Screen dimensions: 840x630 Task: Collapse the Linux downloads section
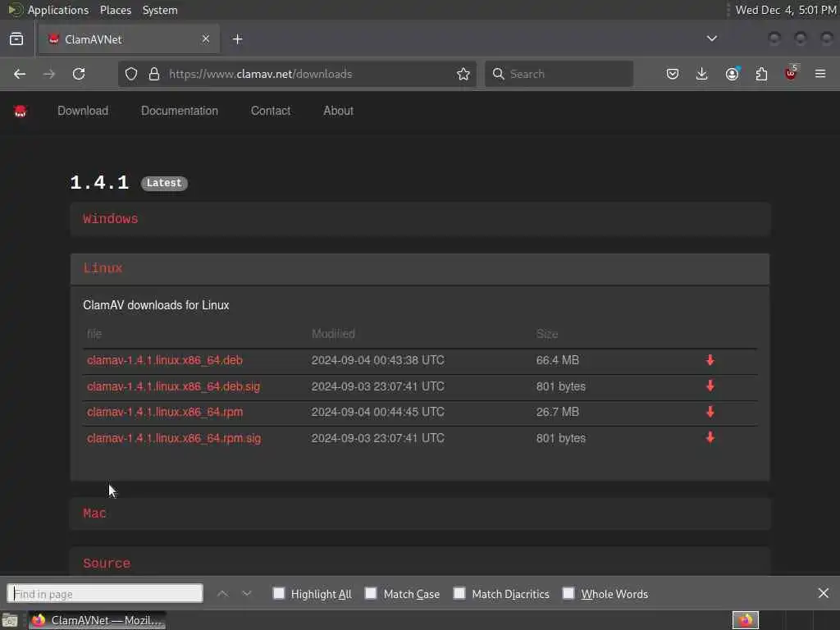(420, 269)
